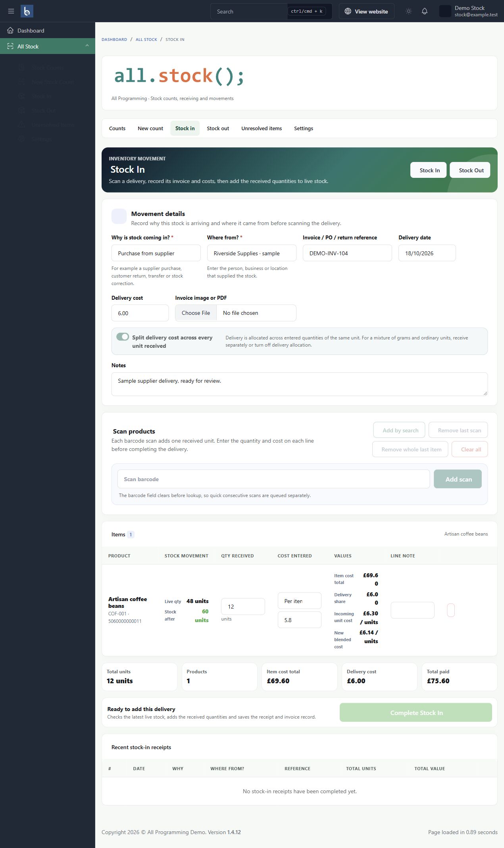This screenshot has width=504, height=848.
Task: Click the TOTAL VALUE column header
Action: 429,769
